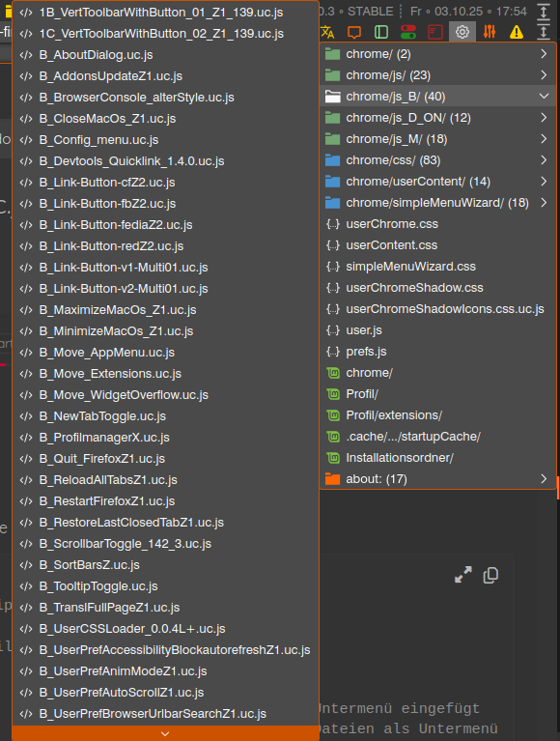Click the orange speech bubble toolbar icon
This screenshot has width=560, height=741.
(354, 32)
